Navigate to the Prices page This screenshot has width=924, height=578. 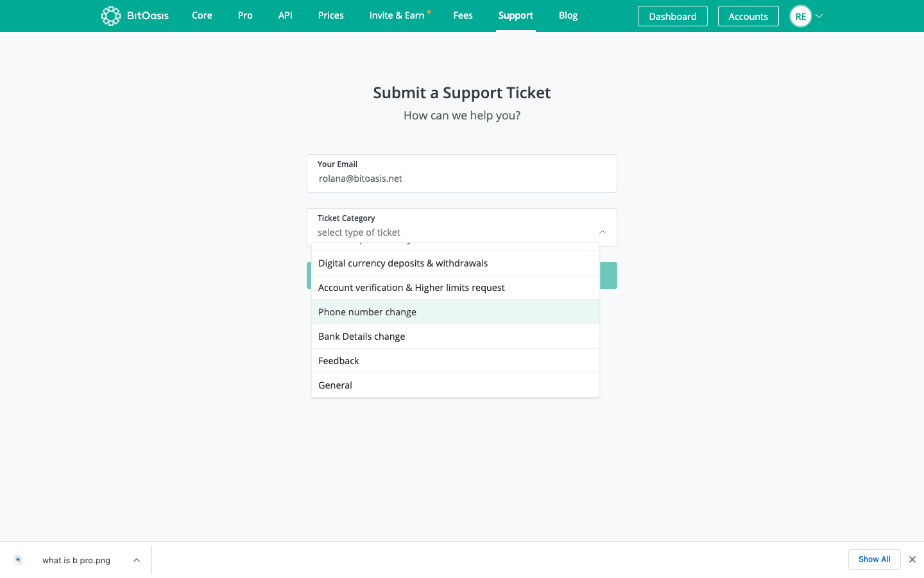(331, 15)
